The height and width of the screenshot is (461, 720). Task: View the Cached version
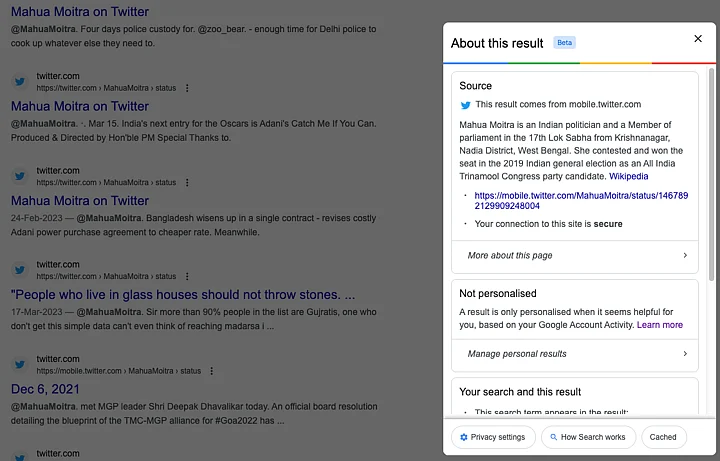(663, 437)
